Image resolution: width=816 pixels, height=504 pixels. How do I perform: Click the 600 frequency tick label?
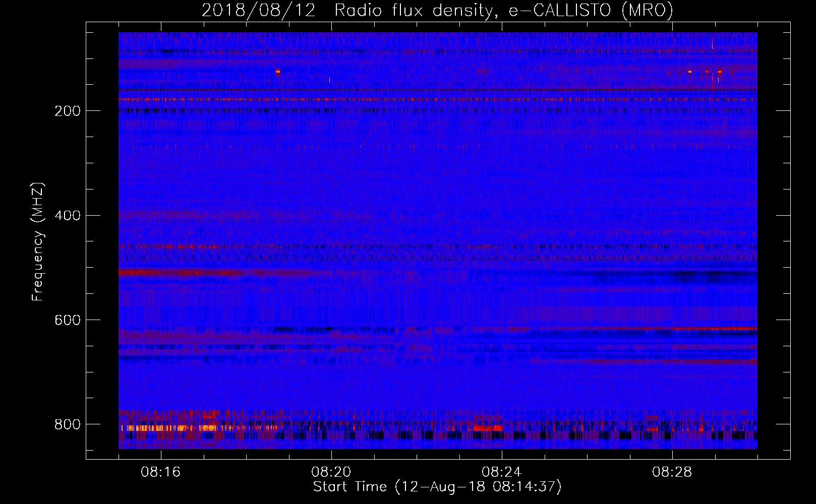pos(68,320)
